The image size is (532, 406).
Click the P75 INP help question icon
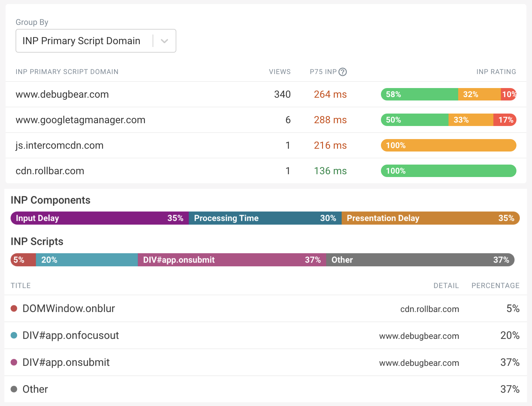343,72
